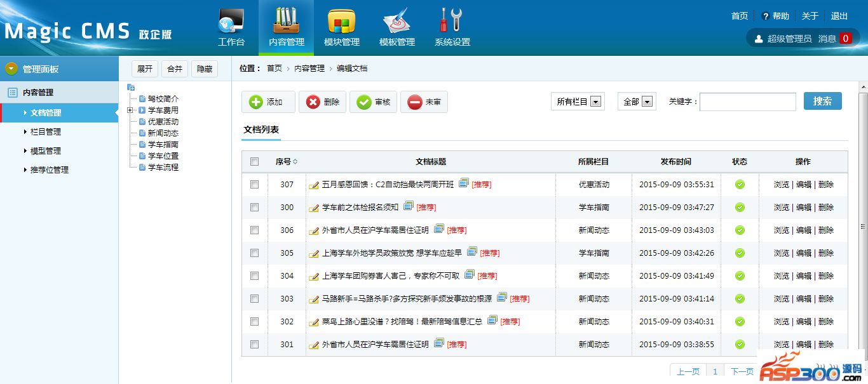Select 栏目管理 in the left sidebar

46,132
